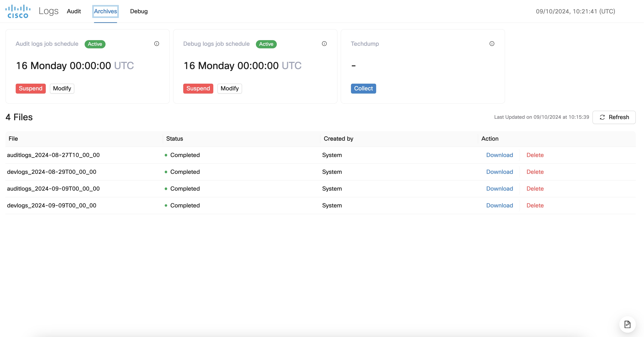Modify the Debug logs job schedule
The image size is (644, 337).
pos(230,88)
